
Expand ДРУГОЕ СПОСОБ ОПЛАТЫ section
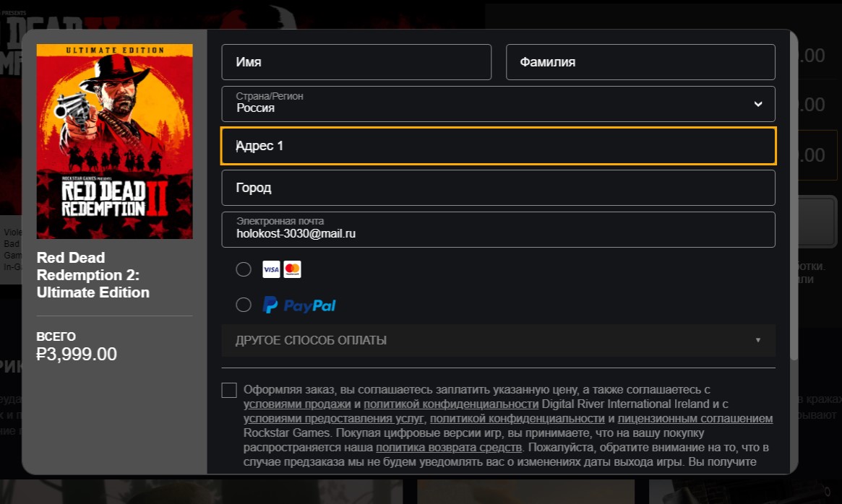tap(498, 340)
